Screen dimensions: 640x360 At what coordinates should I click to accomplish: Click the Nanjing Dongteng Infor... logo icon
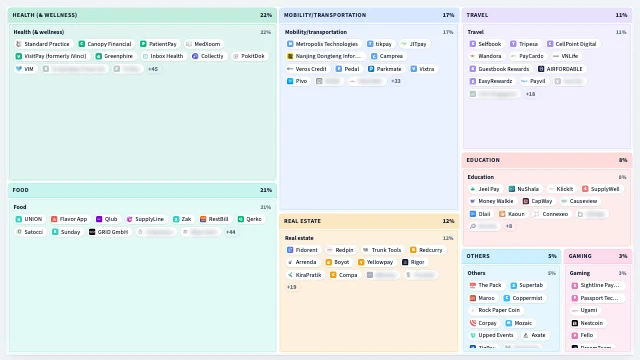[290, 56]
